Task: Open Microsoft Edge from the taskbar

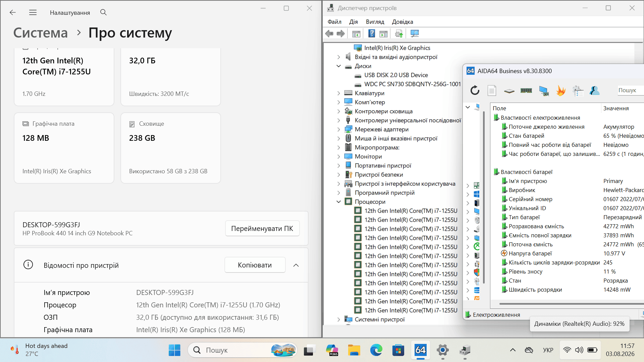Action: point(376,350)
